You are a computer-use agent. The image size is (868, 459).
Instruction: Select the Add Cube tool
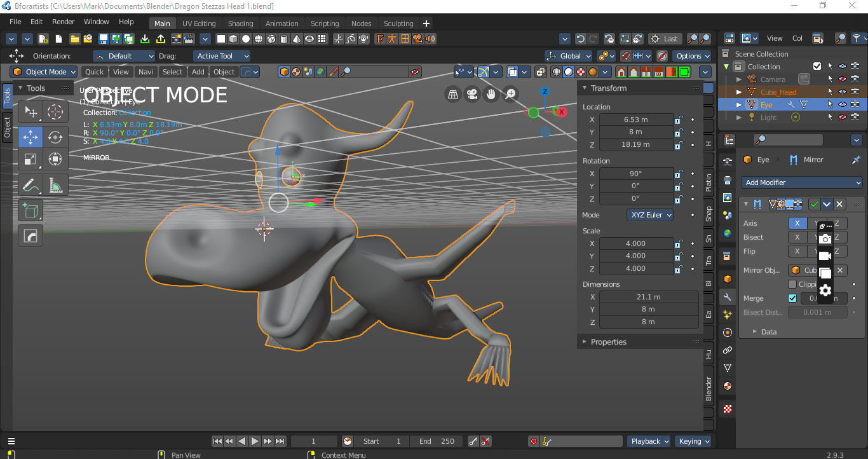(31, 210)
